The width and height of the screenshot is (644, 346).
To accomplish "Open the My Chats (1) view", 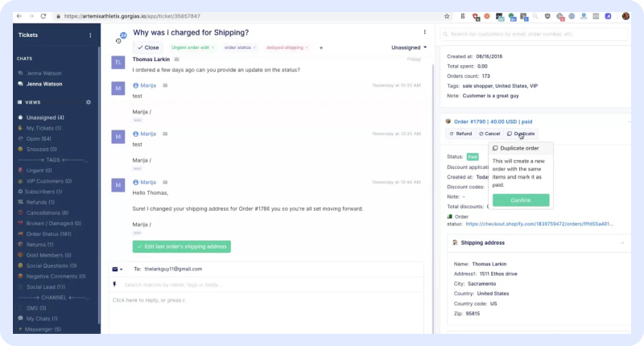I will (42, 319).
